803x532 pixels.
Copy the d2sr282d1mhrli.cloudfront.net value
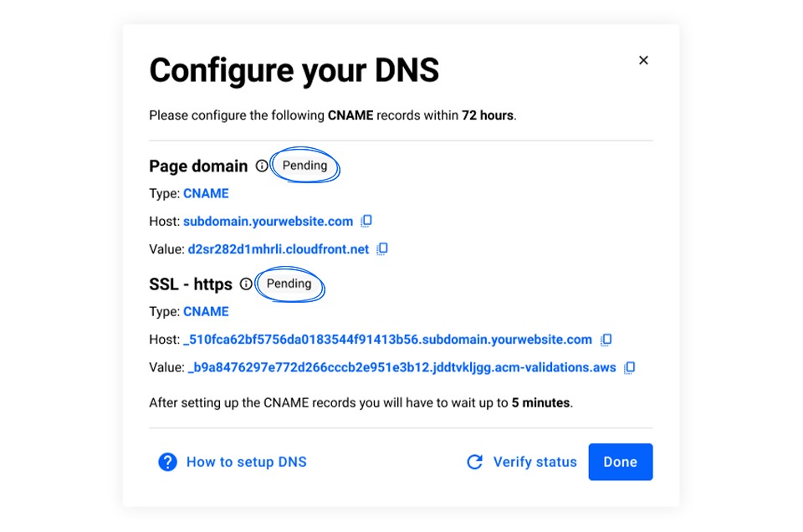[381, 248]
